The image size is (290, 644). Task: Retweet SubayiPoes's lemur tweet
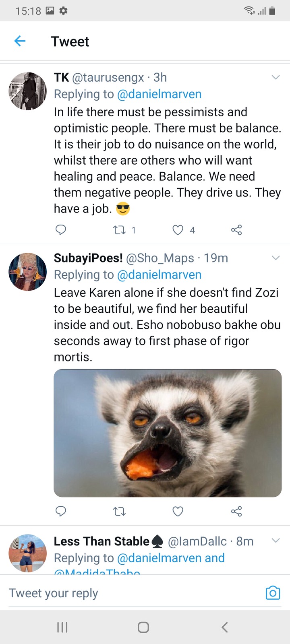click(119, 511)
